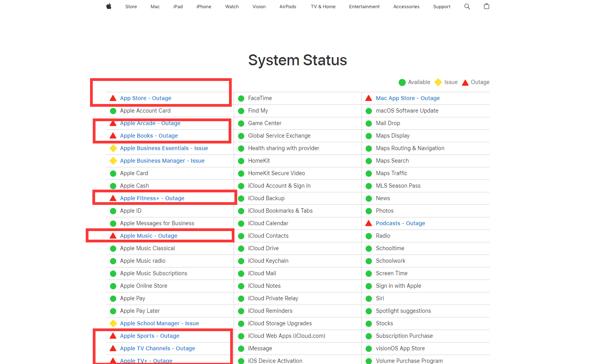Click HomeKit Secure Video text
This screenshot has height=364, width=613.
pyautogui.click(x=276, y=173)
